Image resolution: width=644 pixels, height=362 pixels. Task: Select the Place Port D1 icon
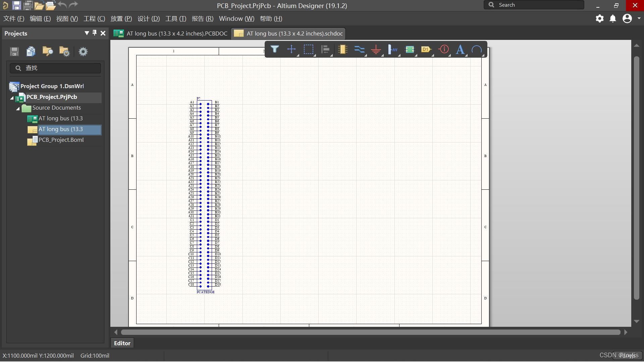coord(426,50)
